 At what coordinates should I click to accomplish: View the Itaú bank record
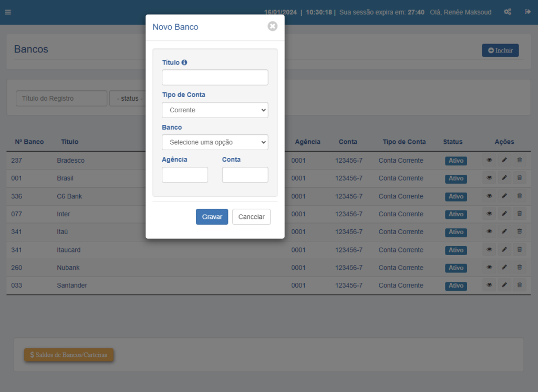click(x=489, y=231)
